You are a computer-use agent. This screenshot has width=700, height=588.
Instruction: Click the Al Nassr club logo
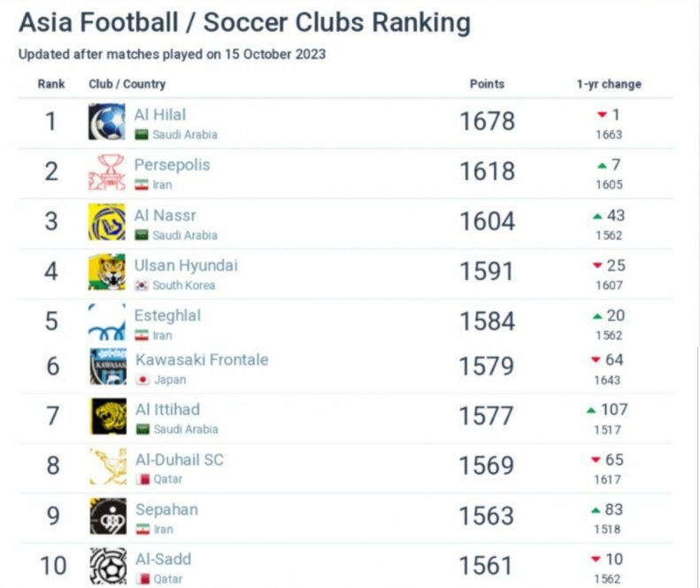(106, 222)
